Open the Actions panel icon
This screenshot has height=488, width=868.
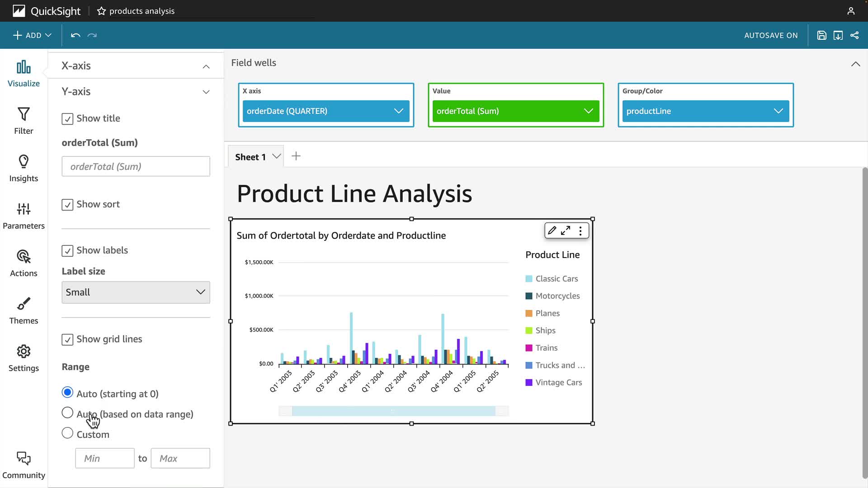coord(24,257)
